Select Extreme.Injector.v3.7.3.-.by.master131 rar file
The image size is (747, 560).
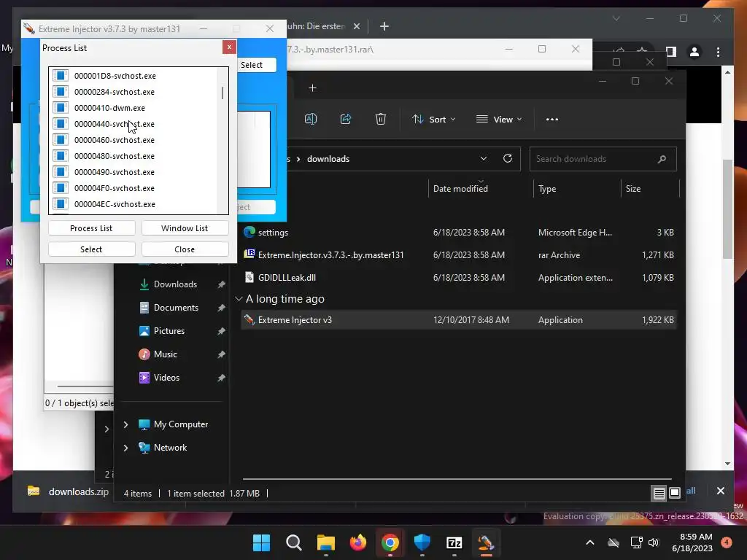458,254
